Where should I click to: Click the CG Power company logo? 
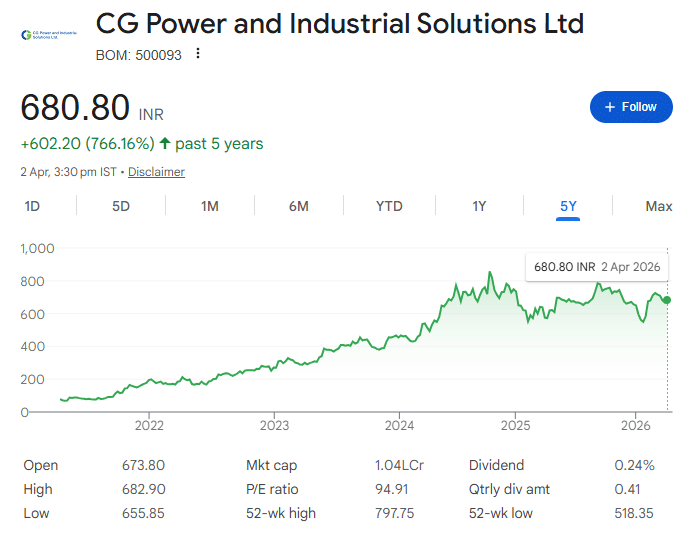[x=47, y=35]
